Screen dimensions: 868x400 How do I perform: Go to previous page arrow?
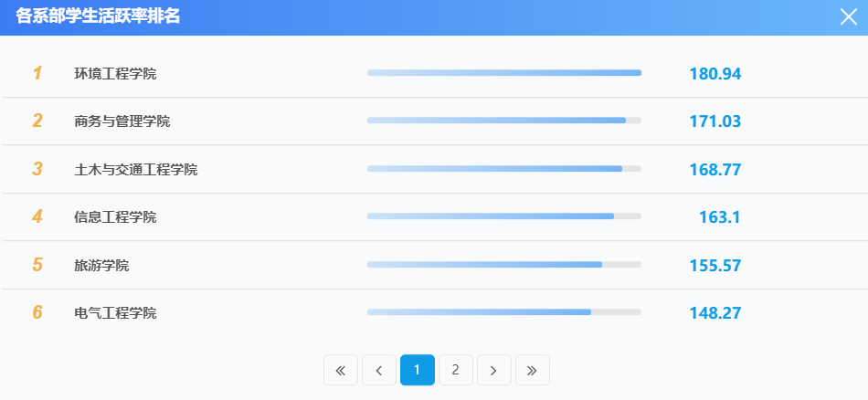click(378, 370)
